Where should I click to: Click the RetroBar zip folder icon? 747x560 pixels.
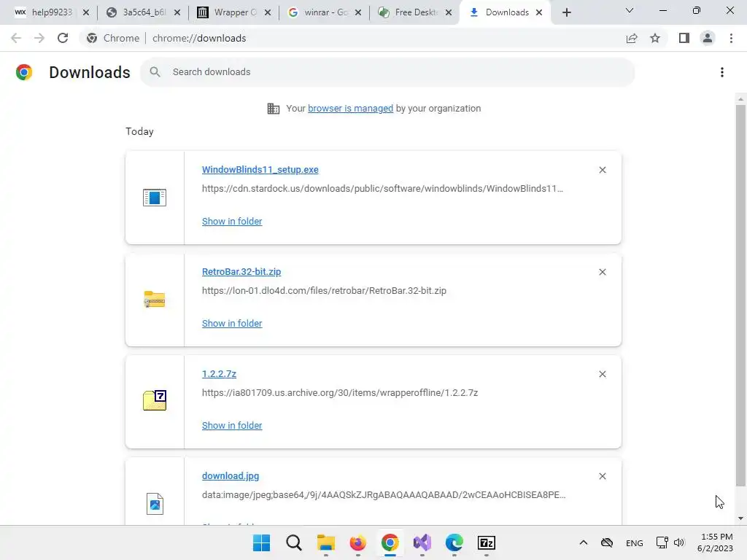[x=155, y=300]
